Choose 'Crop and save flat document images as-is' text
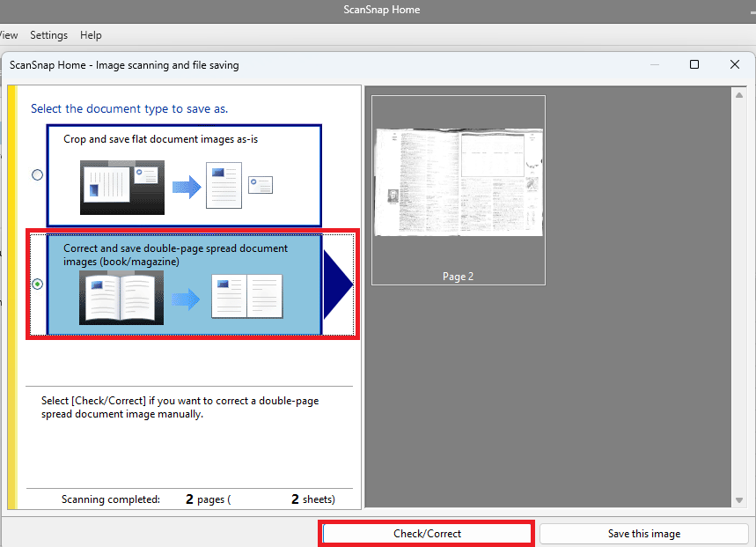 (160, 139)
